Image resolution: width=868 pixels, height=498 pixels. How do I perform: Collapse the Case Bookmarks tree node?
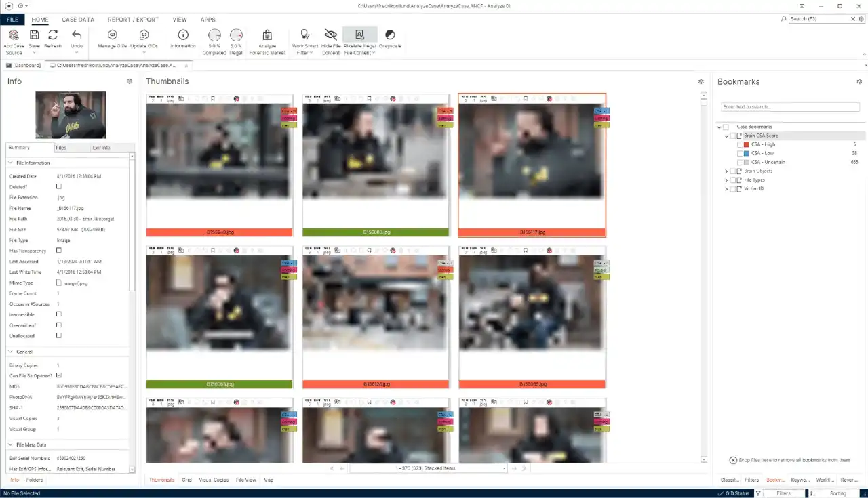719,127
